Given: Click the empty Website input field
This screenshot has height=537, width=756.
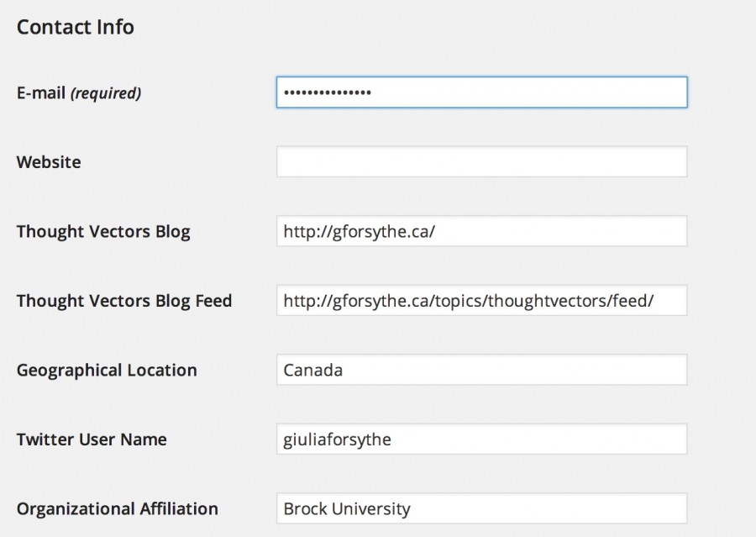Looking at the screenshot, I should point(480,161).
